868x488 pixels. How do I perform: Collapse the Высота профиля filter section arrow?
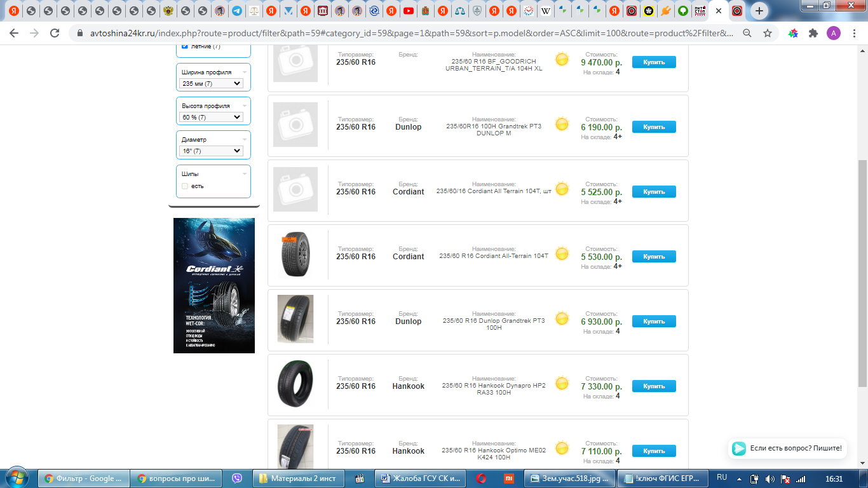point(245,106)
